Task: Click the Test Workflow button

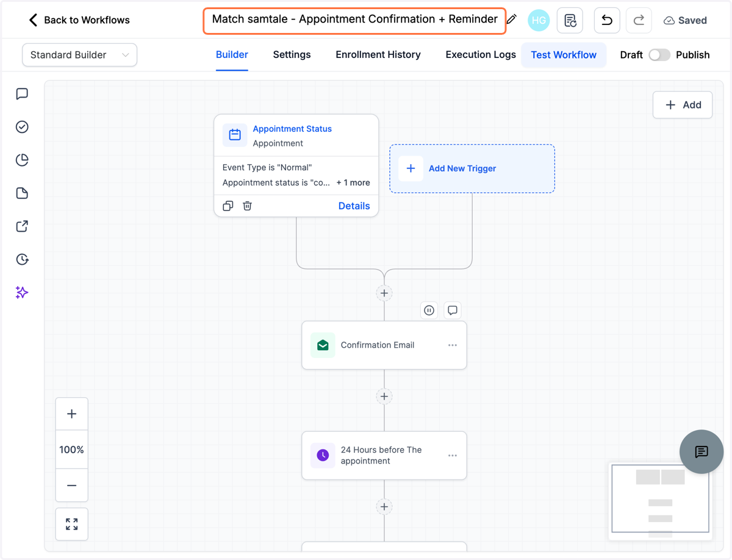Action: [564, 55]
